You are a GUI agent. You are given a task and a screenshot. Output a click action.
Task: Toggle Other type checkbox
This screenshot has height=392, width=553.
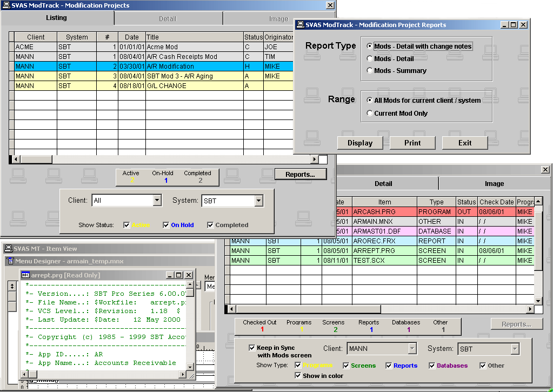(x=483, y=366)
